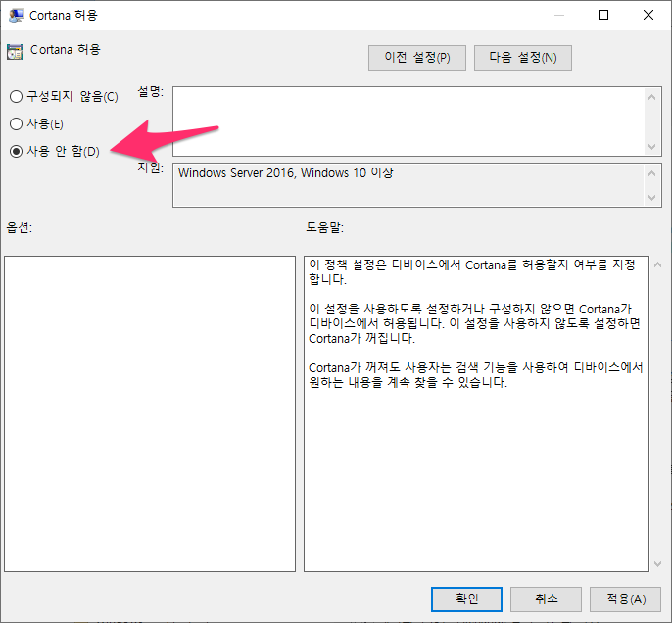
Task: Select the 사용(E) radio option
Action: pos(36,123)
